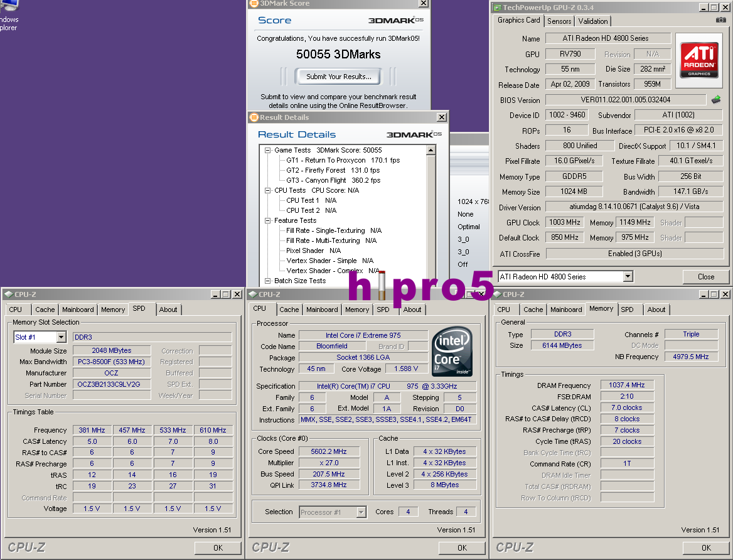Click the Core Speed value 5602.2 MHz
The height and width of the screenshot is (560, 733).
coord(329,451)
